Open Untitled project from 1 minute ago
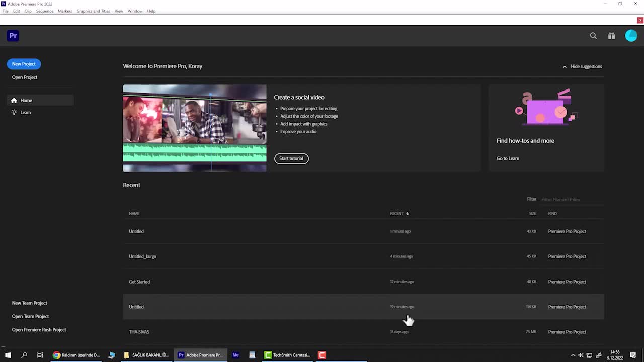This screenshot has height=362, width=644. [x=363, y=231]
